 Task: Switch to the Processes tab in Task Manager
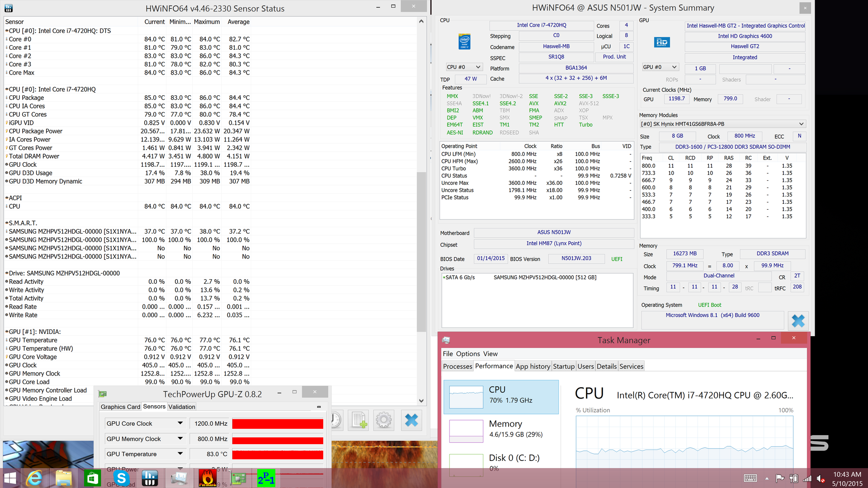pos(458,366)
